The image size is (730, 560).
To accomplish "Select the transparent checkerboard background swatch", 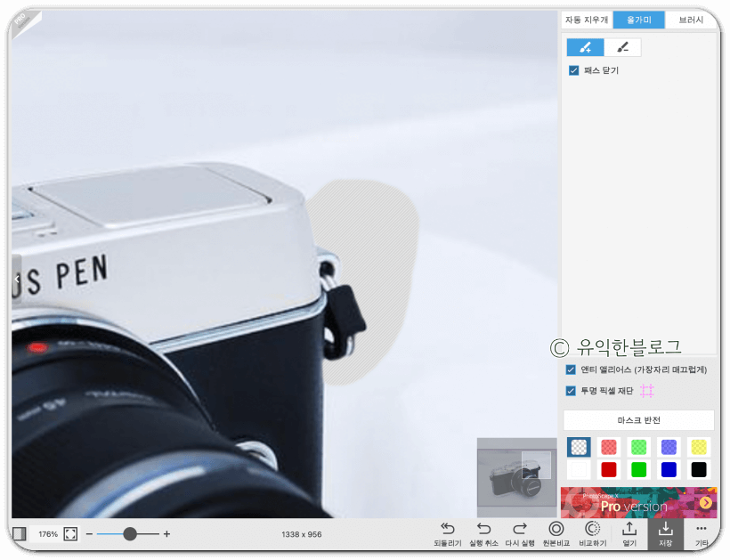I will [x=579, y=447].
